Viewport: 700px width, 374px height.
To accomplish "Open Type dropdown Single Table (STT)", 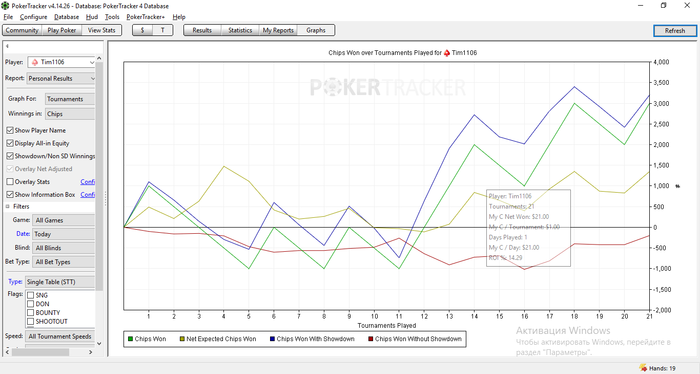I will [60, 282].
